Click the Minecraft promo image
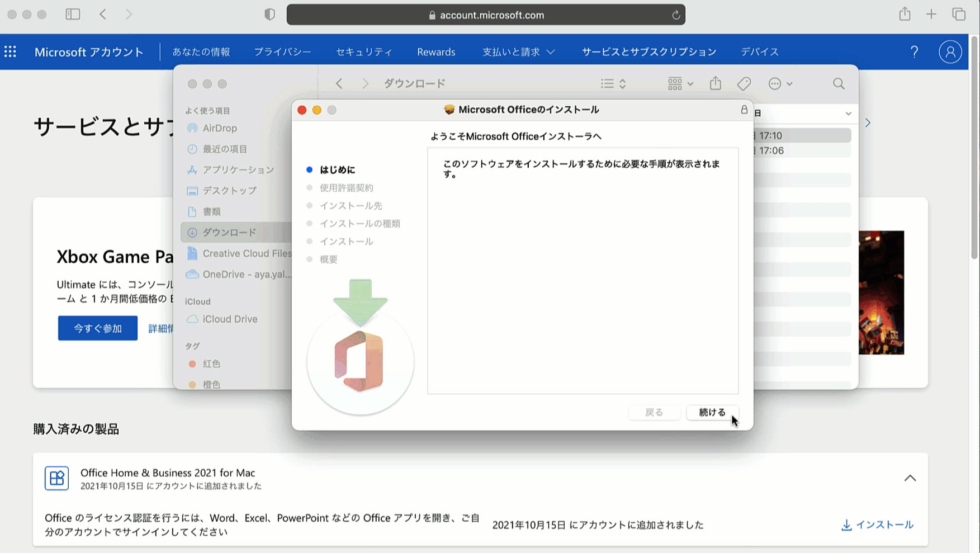Viewport: 980px width, 553px height. point(881,292)
